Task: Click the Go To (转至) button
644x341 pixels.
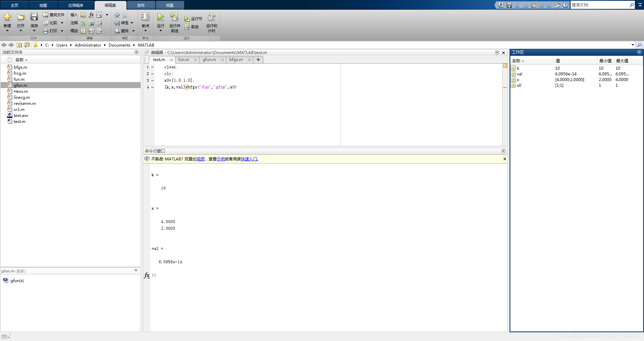Action: coord(121,23)
